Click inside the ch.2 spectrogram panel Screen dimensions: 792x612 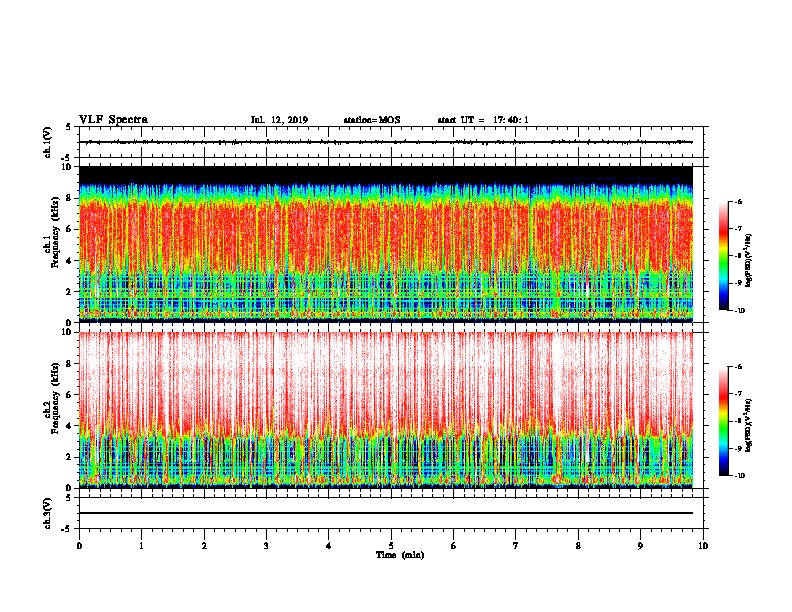tap(386, 410)
